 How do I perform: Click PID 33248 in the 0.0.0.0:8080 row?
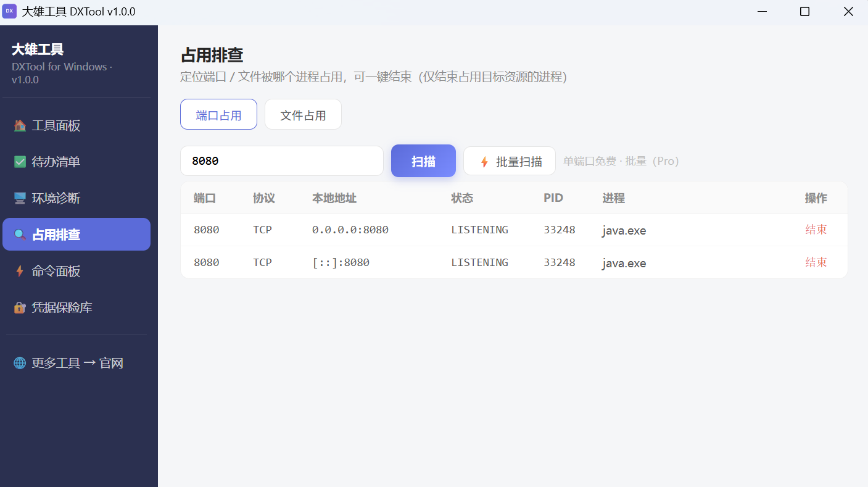coord(560,230)
